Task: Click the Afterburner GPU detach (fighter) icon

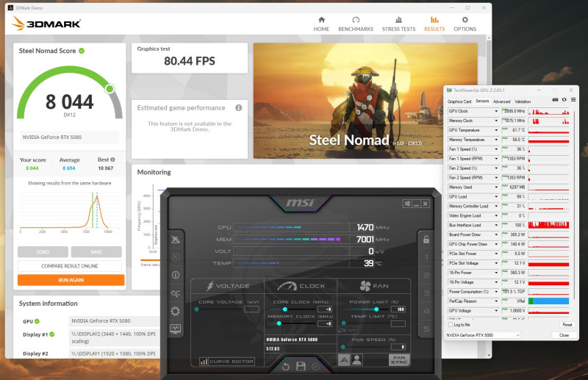Action: (x=175, y=240)
